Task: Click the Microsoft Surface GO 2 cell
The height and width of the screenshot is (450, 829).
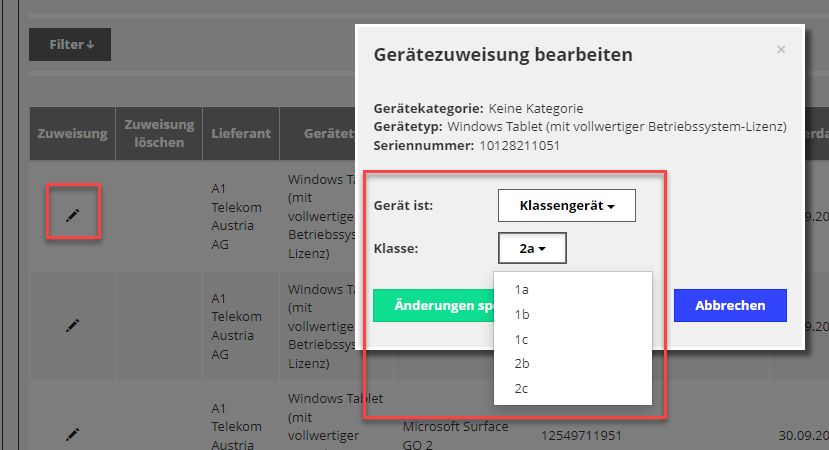Action: 455,435
